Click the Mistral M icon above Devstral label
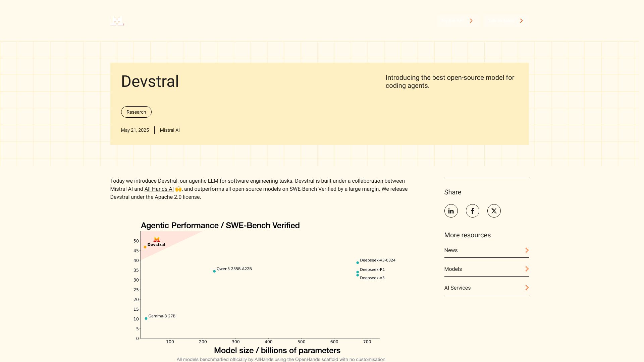The image size is (644, 362). 157,239
